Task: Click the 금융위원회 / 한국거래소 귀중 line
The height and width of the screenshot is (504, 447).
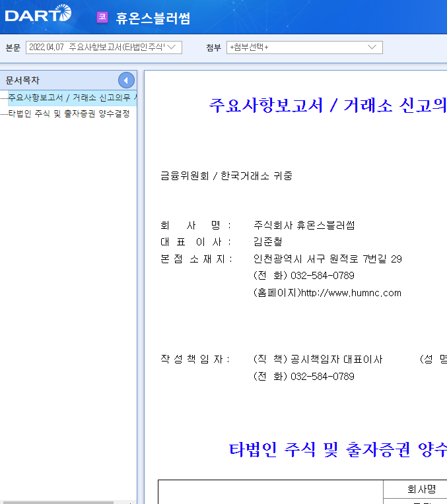Action: [x=226, y=176]
